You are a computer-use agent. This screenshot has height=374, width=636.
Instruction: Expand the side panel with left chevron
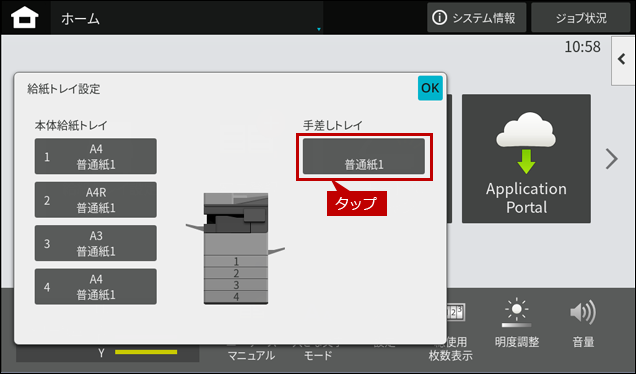point(623,60)
